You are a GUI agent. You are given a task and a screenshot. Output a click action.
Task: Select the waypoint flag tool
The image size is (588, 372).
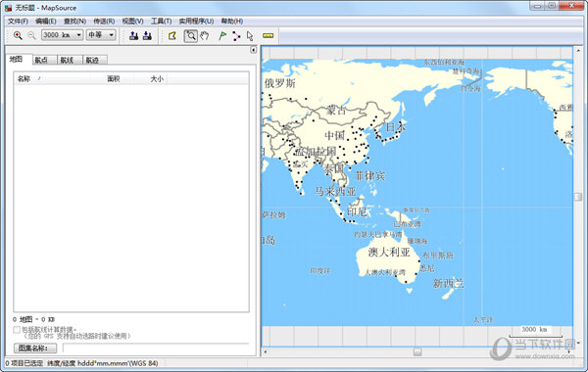[222, 36]
